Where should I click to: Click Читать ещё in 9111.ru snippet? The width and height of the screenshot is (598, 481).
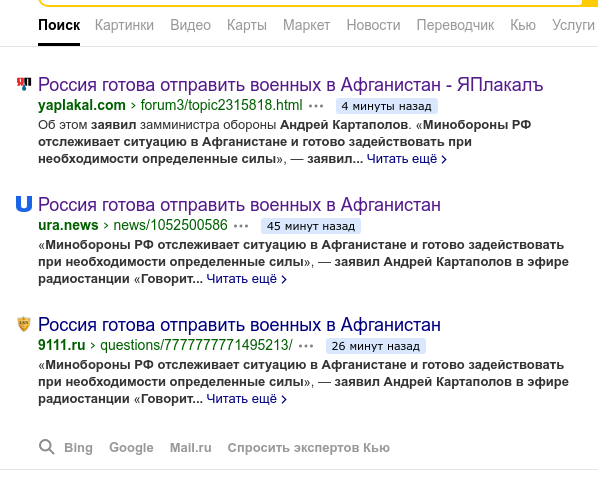(246, 399)
